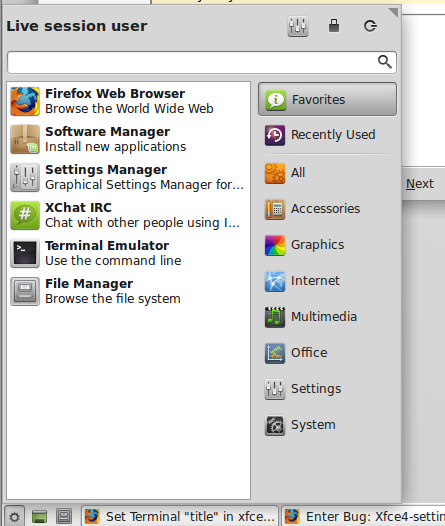
Task: Click the 'Firefox Web Browser' title text
Action: [x=115, y=94]
